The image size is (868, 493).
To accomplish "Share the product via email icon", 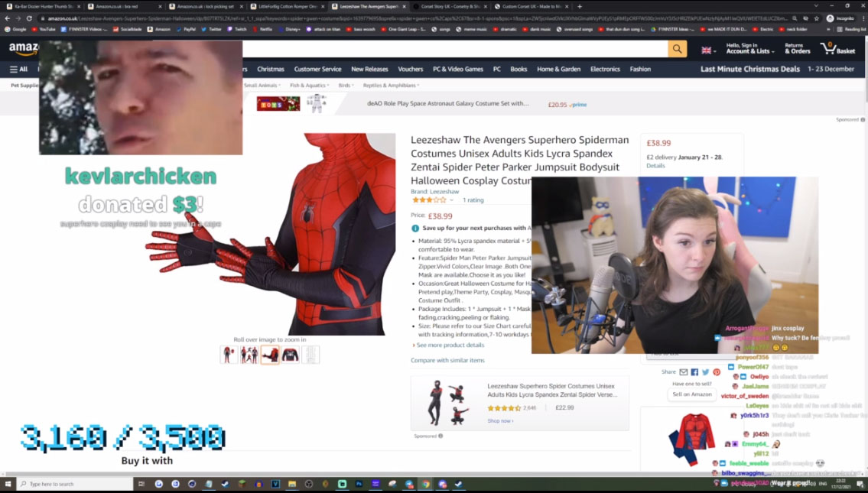I will pos(684,372).
